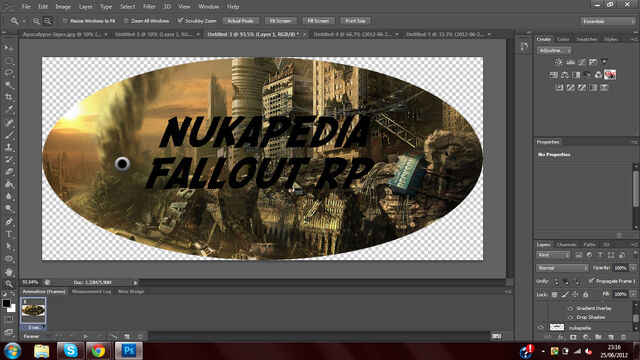Add a Brightness/Contrast adjustment
The width and height of the screenshot is (640, 360).
(559, 62)
